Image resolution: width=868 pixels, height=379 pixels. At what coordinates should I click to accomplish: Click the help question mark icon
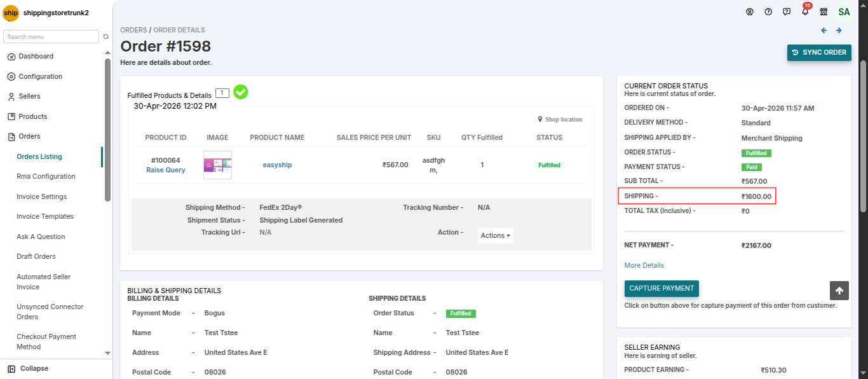tap(768, 11)
